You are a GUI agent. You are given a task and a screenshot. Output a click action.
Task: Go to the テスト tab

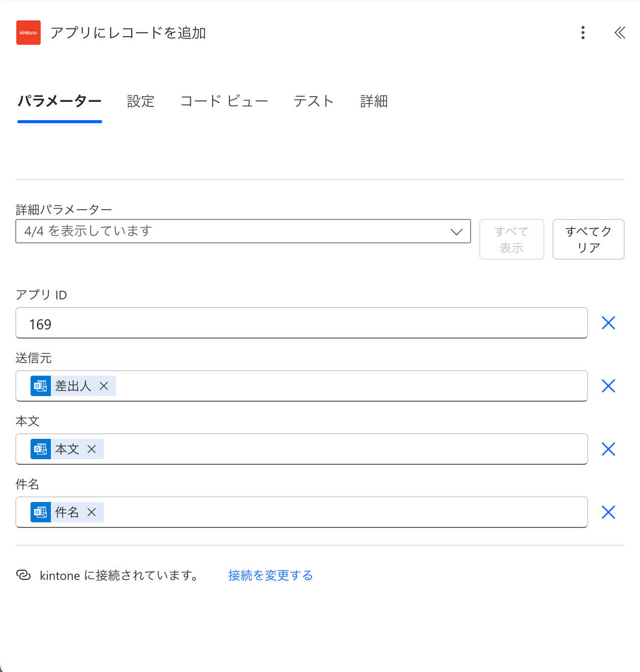(x=314, y=101)
